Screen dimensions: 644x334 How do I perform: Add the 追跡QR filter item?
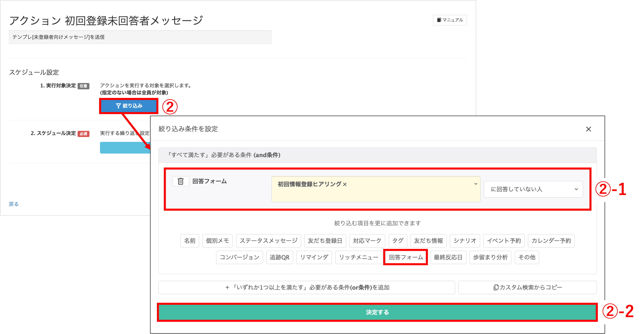click(279, 257)
